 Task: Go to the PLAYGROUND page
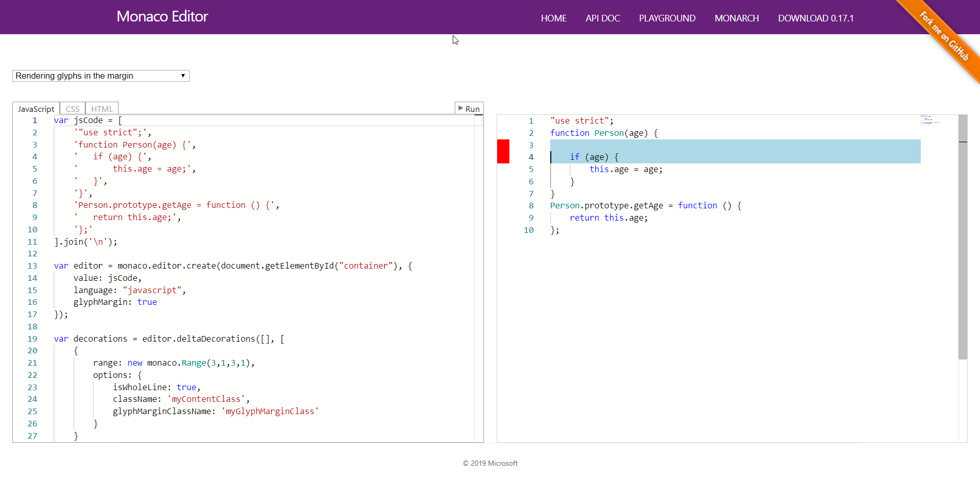click(x=667, y=18)
